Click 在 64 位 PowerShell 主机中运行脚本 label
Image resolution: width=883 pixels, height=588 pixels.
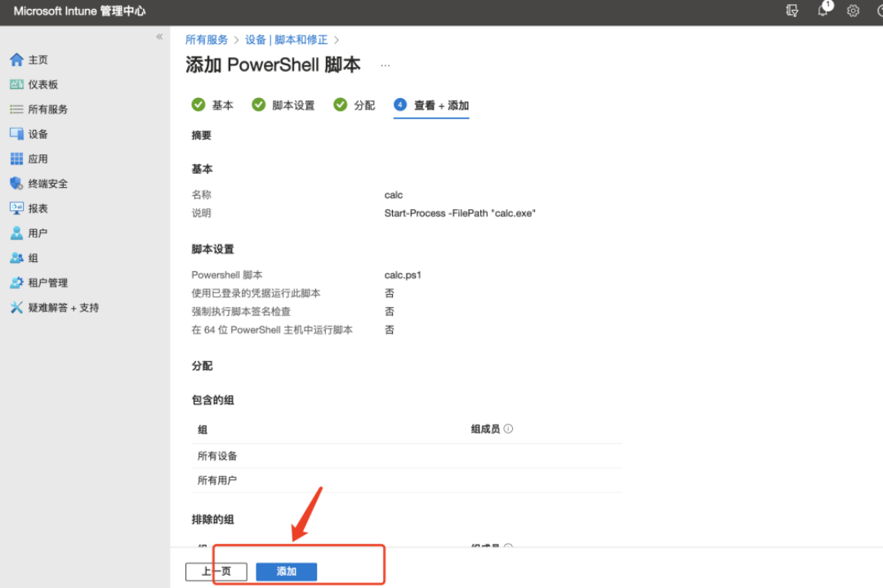point(272,329)
